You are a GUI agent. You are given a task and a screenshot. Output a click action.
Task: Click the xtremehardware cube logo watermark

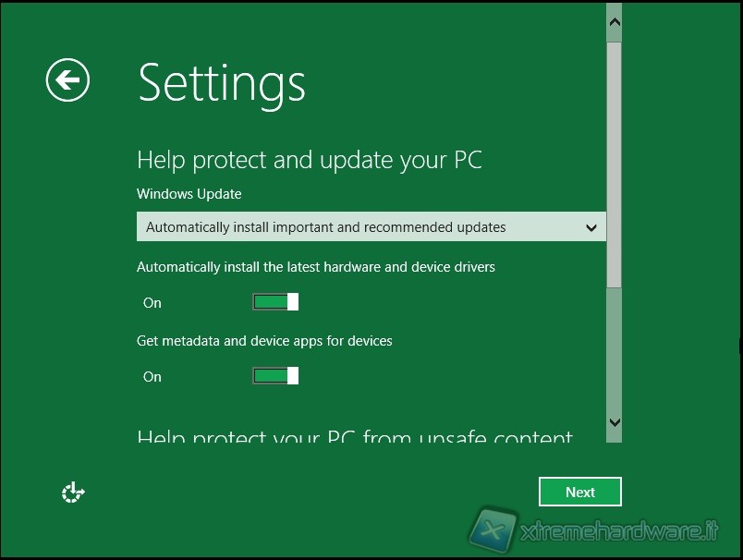coord(493,530)
